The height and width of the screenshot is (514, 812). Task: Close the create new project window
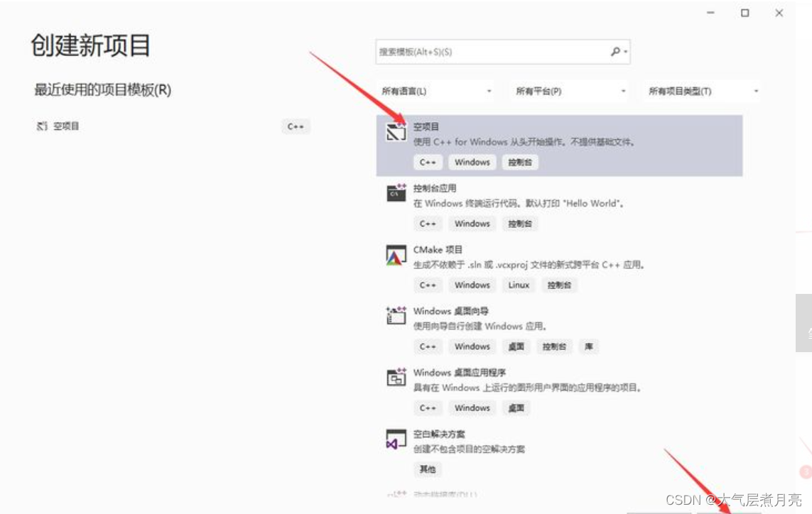coord(779,13)
